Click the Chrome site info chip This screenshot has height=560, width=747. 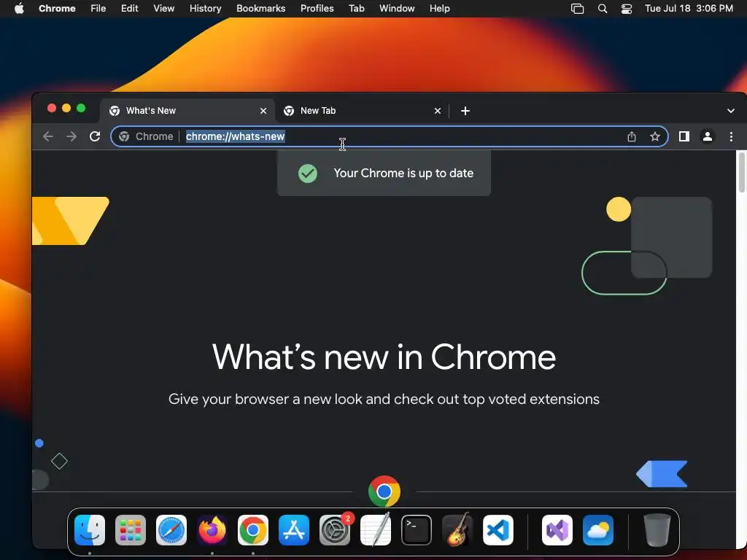pyautogui.click(x=146, y=136)
